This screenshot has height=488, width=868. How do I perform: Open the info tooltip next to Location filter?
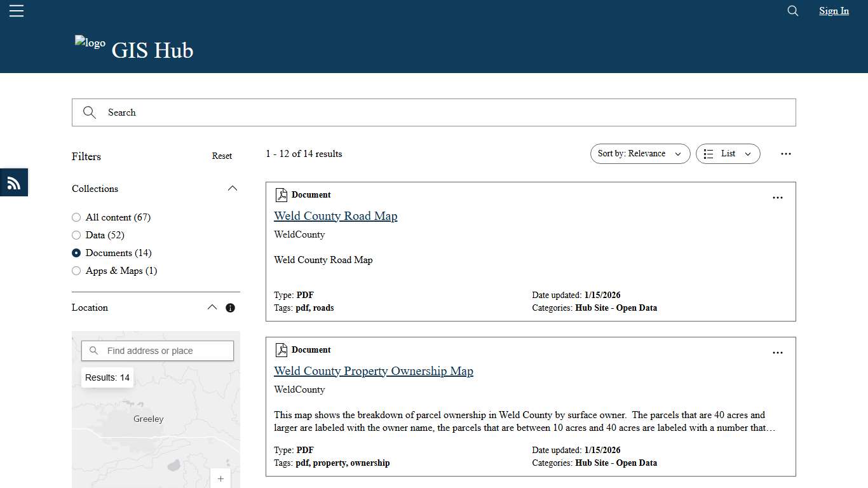click(230, 308)
